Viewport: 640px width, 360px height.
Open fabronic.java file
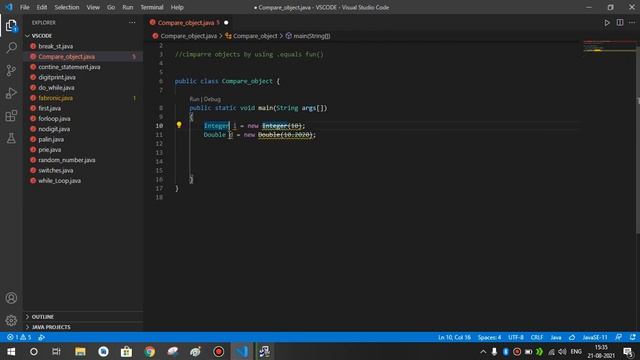pyautogui.click(x=56, y=98)
